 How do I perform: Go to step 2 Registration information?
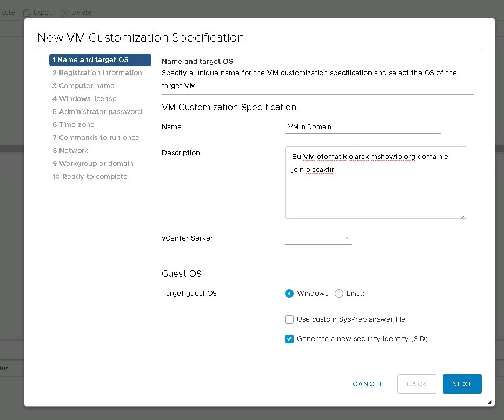(x=97, y=73)
